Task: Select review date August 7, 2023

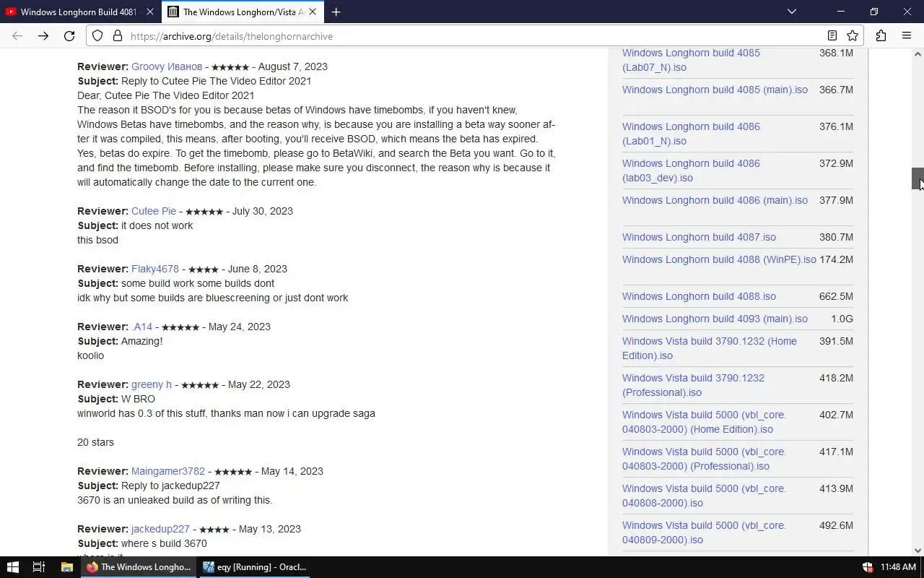Action: tap(292, 66)
